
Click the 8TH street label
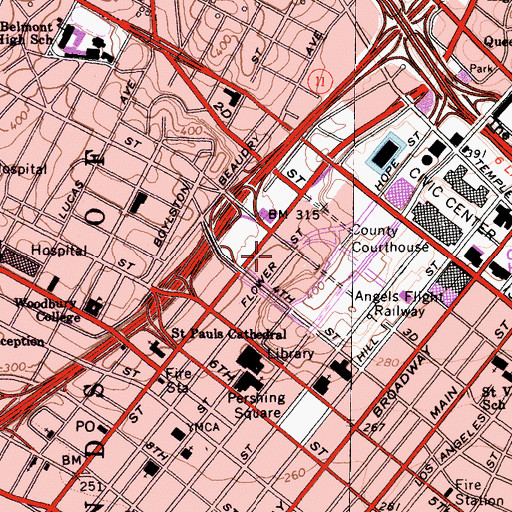tap(156, 451)
